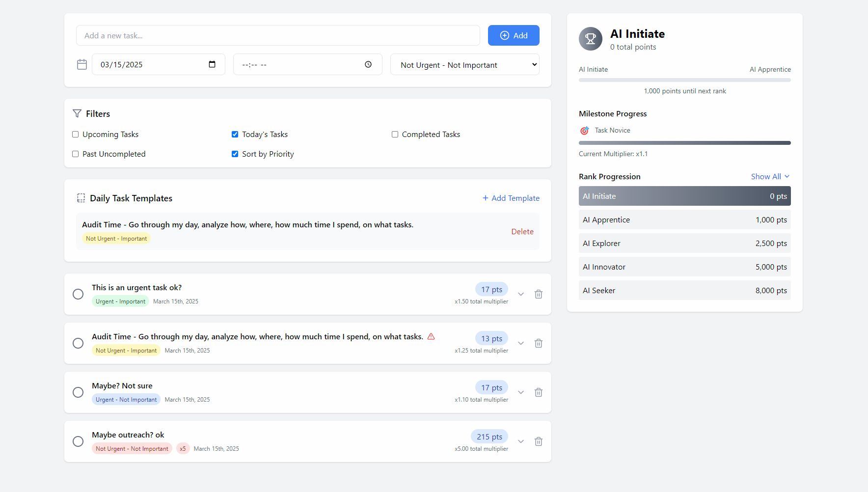Expand Rank Progression with Show All

coord(770,177)
